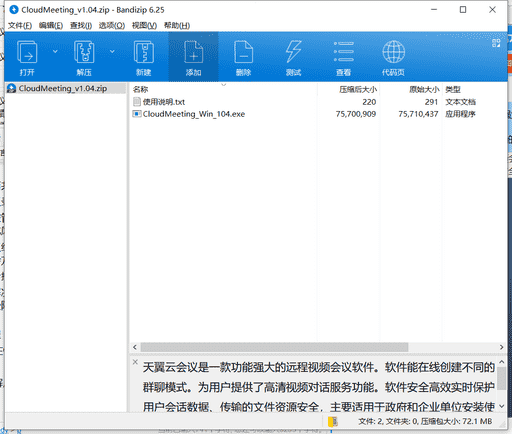Expand the Extract button dropdown arrow
The width and height of the screenshot is (512, 434).
(x=112, y=51)
